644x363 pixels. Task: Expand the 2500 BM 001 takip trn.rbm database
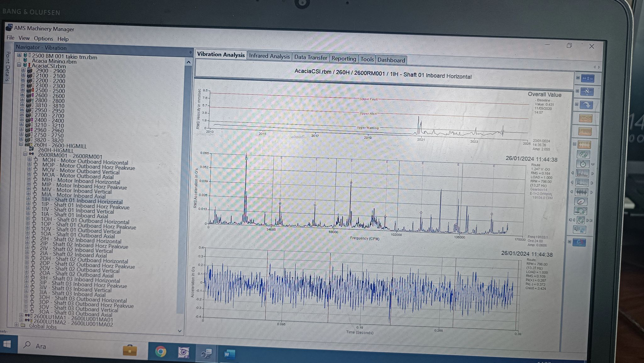(19, 55)
